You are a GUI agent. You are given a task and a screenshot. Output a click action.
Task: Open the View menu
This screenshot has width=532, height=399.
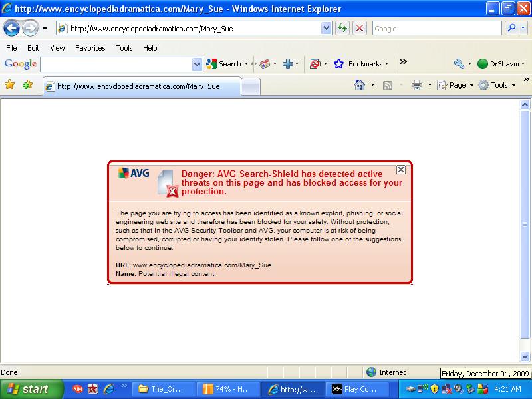(57, 48)
